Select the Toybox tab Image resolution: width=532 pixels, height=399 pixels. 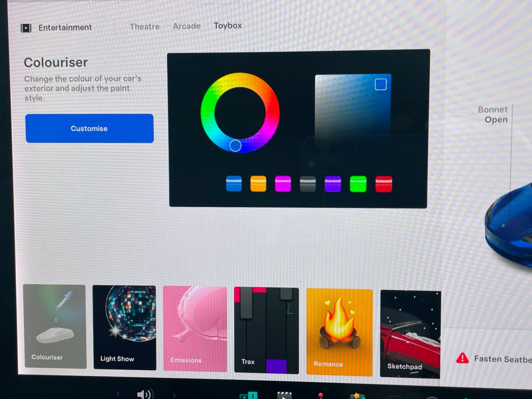pos(228,26)
